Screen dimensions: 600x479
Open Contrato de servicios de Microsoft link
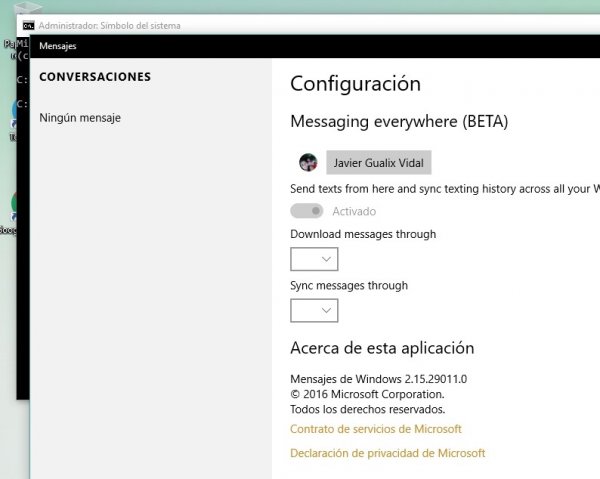[x=376, y=429]
